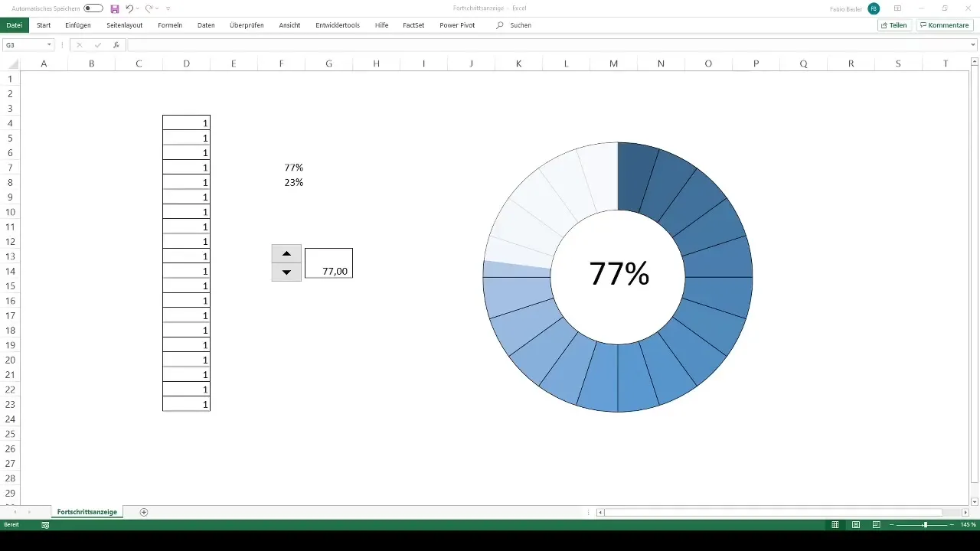
Task: Click the Undo arrow icon
Action: [129, 8]
